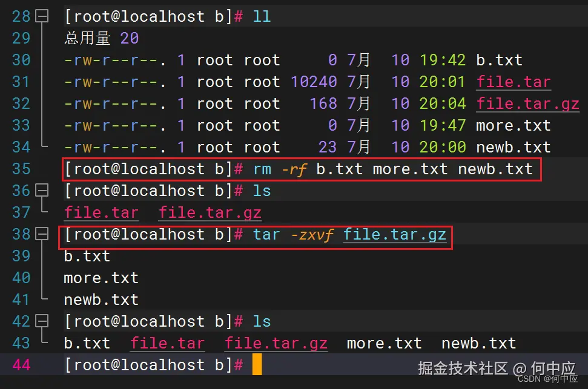The image size is (588, 389).
Task: Collapse the fold marker at line 42
Action: click(42, 321)
